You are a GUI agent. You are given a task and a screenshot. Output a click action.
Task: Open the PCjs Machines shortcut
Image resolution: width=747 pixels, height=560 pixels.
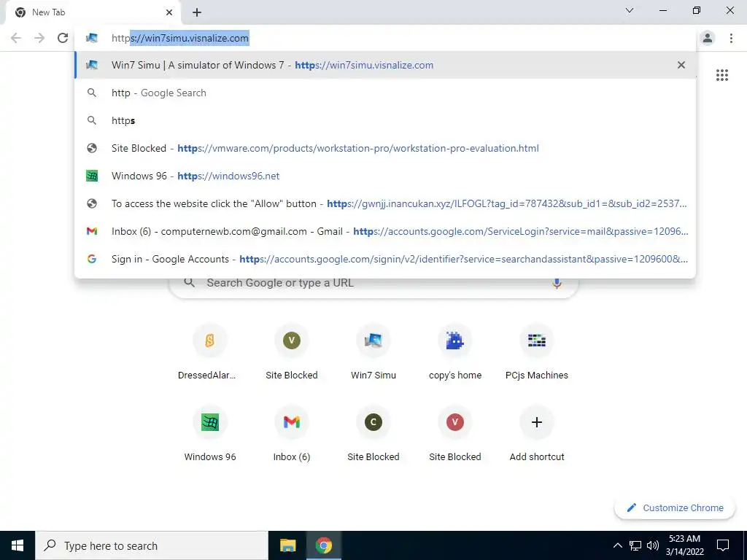point(536,353)
